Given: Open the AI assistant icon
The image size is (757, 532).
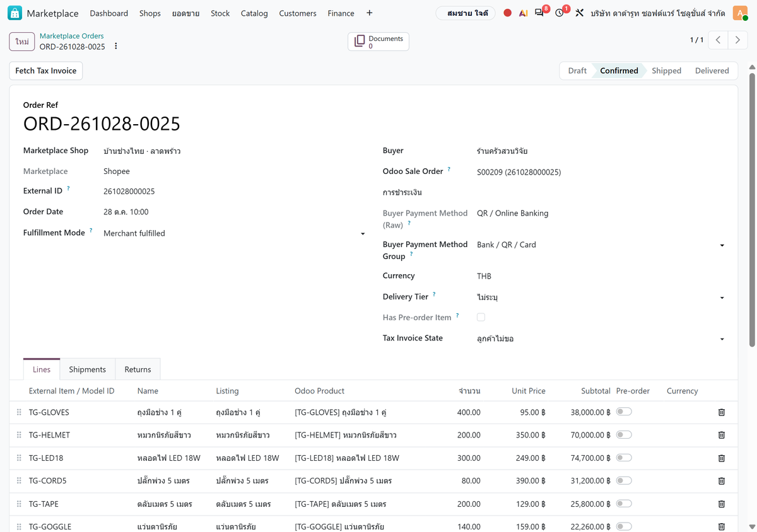Looking at the screenshot, I should [x=523, y=13].
